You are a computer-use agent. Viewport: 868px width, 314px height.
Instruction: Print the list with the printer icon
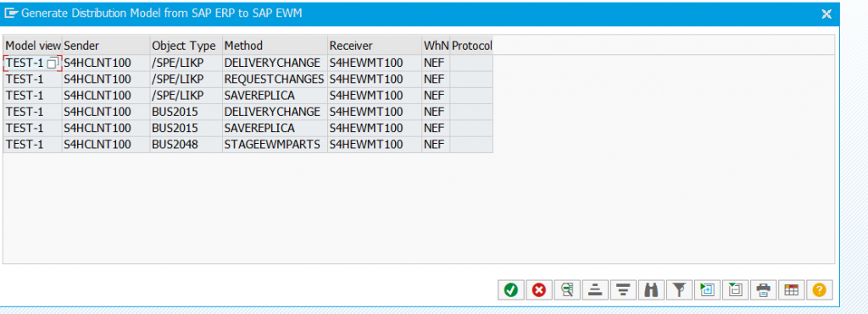pos(764,289)
